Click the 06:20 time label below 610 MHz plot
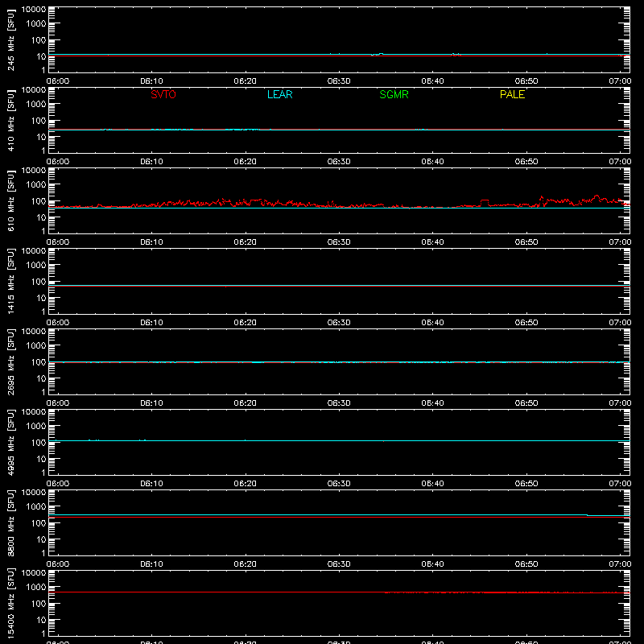Image resolution: width=644 pixels, height=644 pixels. (x=246, y=242)
